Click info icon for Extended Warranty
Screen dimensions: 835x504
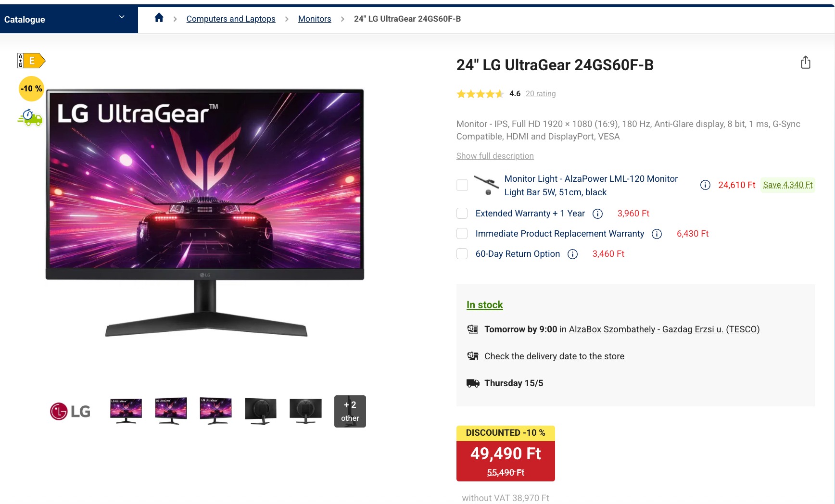coord(597,214)
